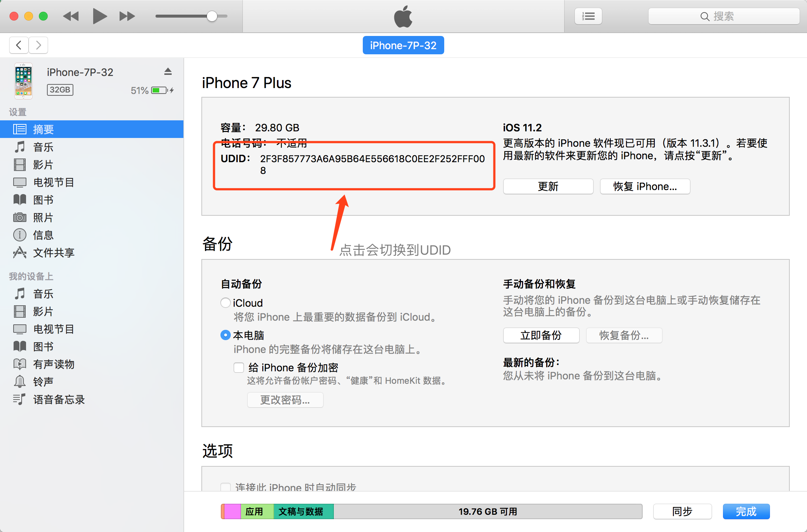This screenshot has width=807, height=532.
Task: Click the music note icon under 我的设备上
Action: (x=20, y=294)
